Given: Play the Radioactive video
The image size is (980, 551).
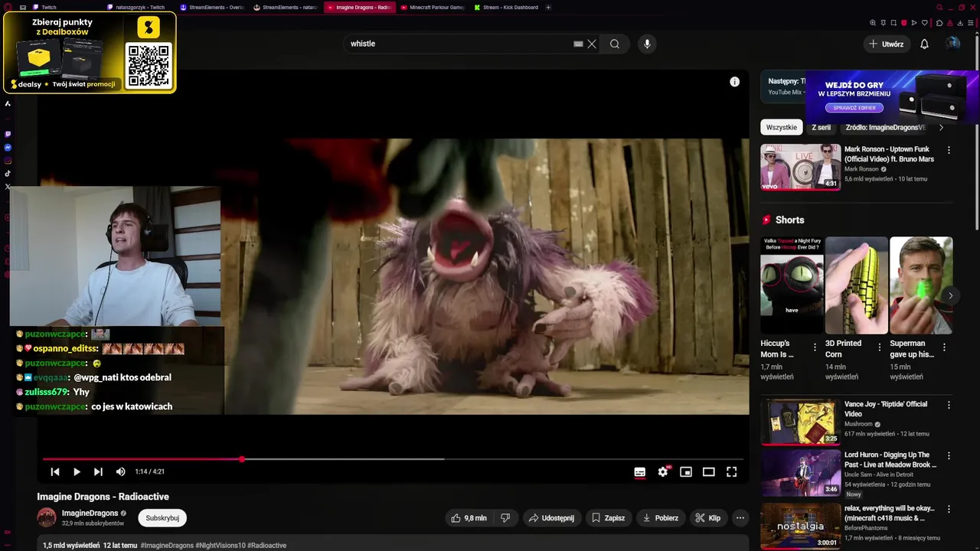Looking at the screenshot, I should (77, 472).
